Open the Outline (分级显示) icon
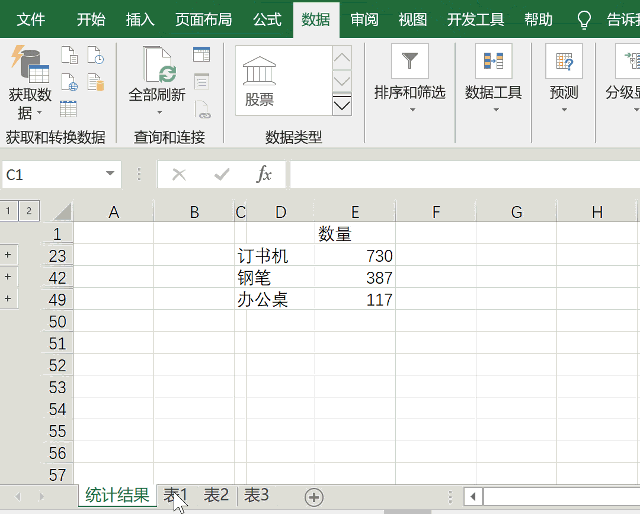This screenshot has height=514, width=640. pos(631,61)
